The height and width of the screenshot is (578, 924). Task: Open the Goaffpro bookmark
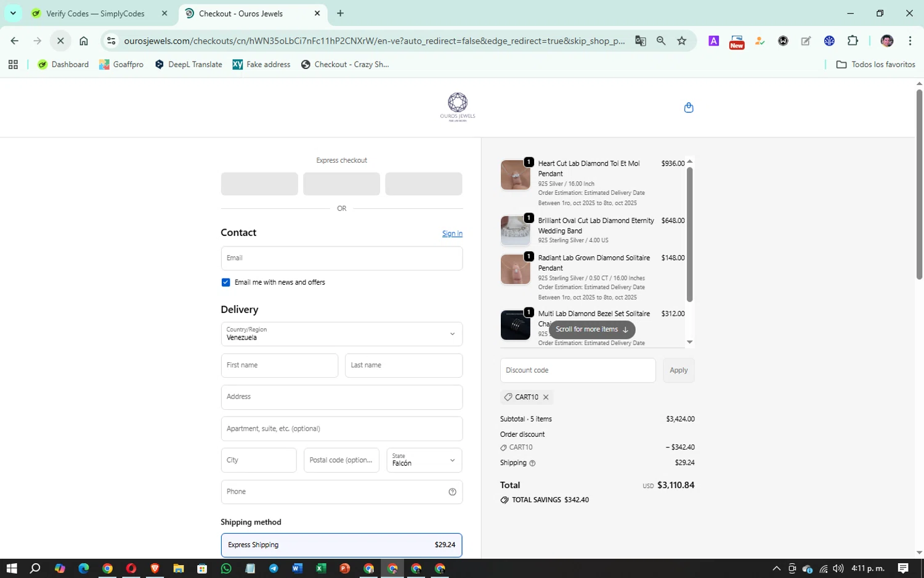[x=121, y=64]
